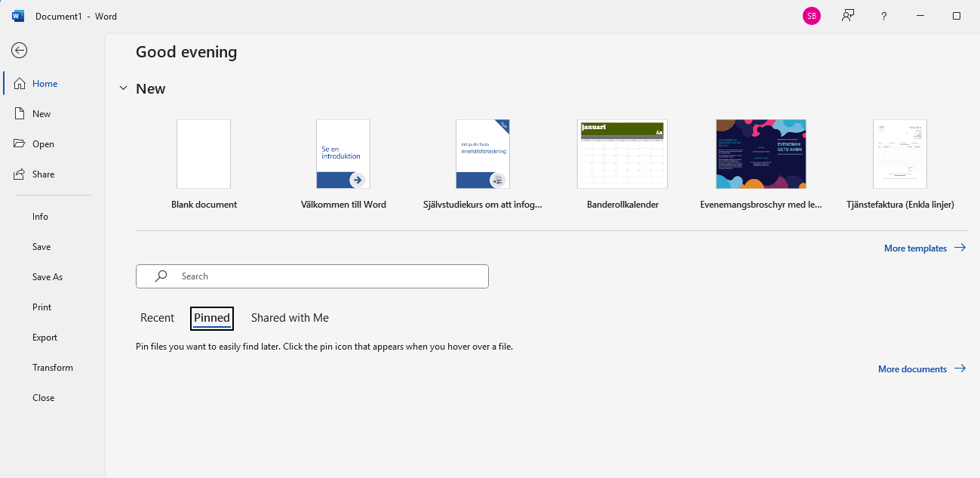The height and width of the screenshot is (478, 980).
Task: Switch to Shared with Me tab
Action: click(290, 318)
